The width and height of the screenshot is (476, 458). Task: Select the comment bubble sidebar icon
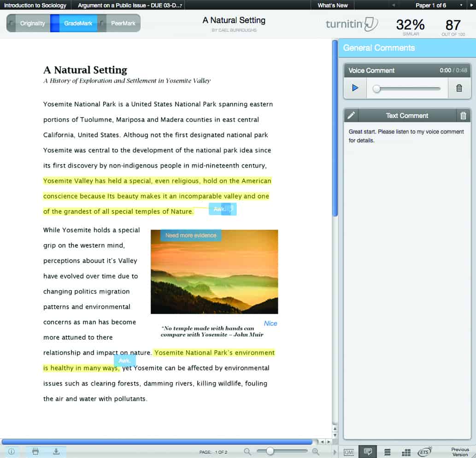point(368,452)
